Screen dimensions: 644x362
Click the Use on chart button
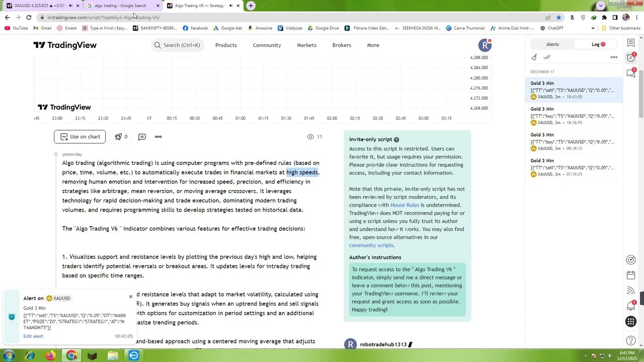click(80, 137)
